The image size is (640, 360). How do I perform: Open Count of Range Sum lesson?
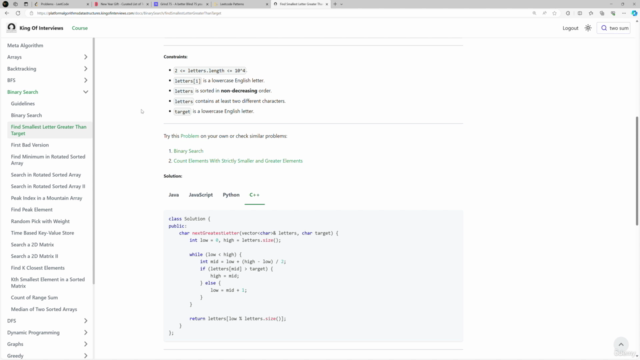34,298
